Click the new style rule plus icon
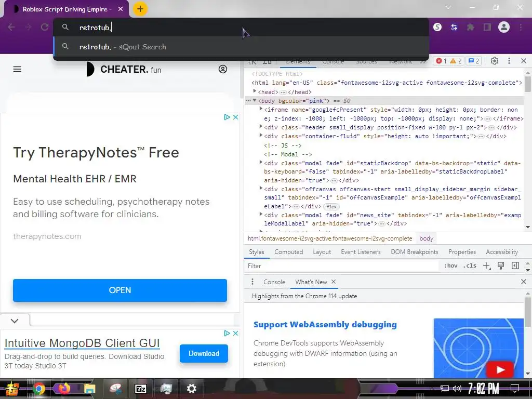This screenshot has width=532, height=399. tap(487, 265)
